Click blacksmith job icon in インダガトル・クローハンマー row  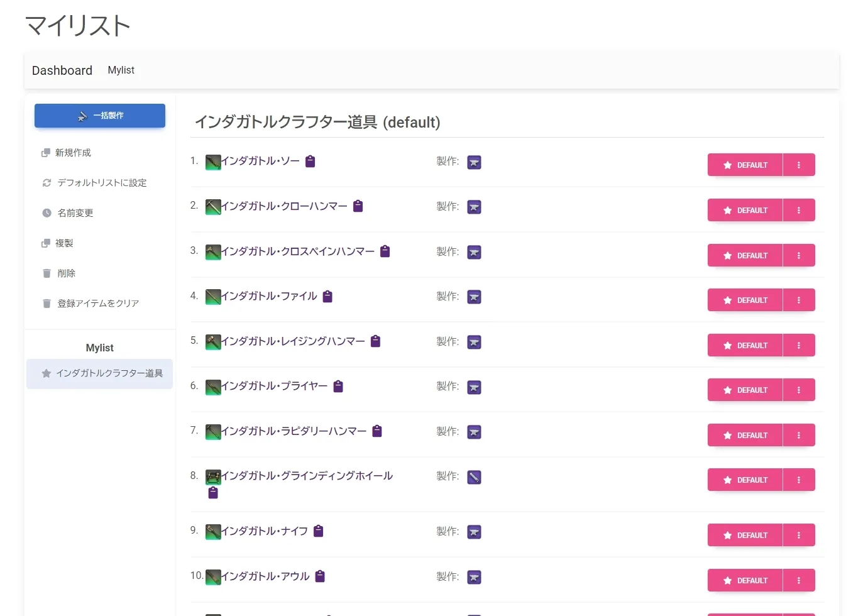(x=475, y=207)
